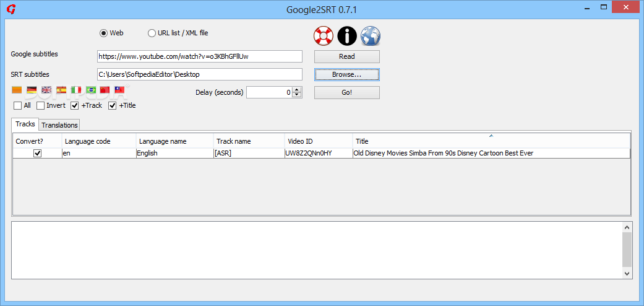Image resolution: width=644 pixels, height=306 pixels.
Task: Click the log scrollbar up arrow
Action: tap(627, 227)
